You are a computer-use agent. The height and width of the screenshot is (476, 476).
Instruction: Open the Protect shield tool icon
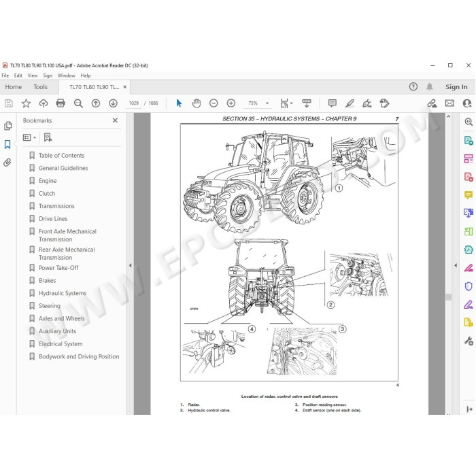pos(469,286)
